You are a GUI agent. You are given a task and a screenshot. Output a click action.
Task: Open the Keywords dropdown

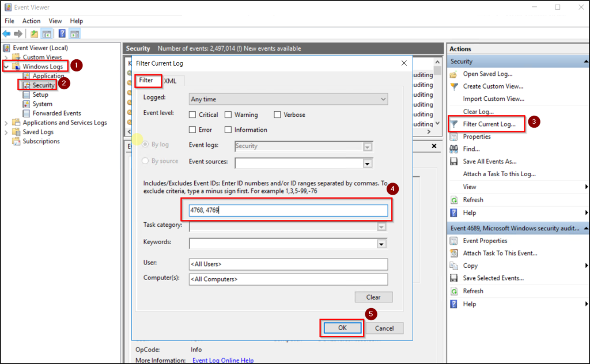[380, 243]
